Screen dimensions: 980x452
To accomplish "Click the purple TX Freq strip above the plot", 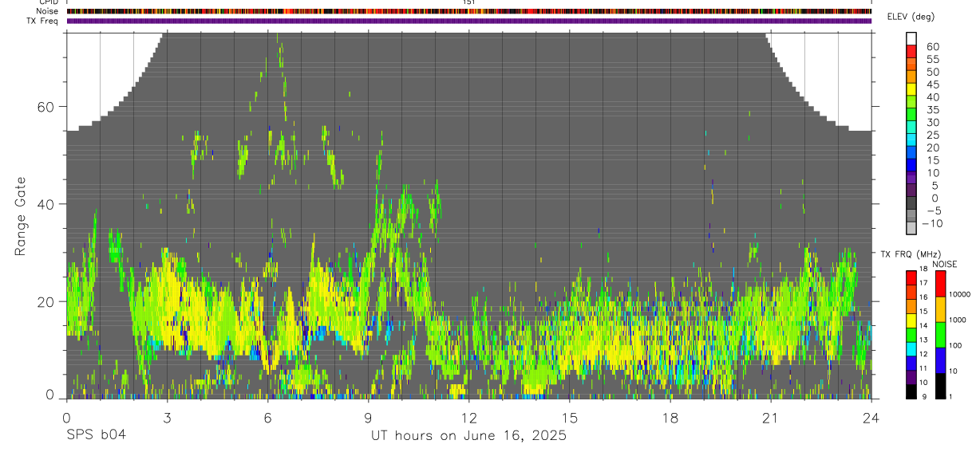I will pos(469,21).
